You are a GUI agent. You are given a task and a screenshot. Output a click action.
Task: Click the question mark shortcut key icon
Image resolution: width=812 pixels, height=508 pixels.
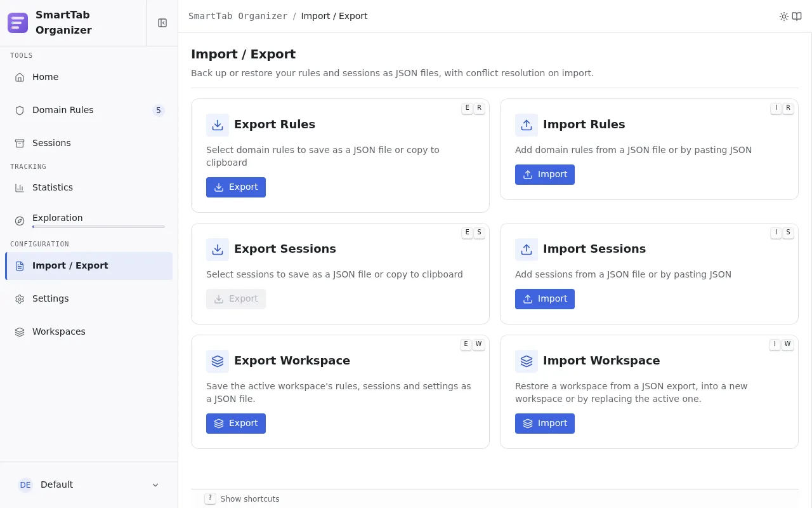pyautogui.click(x=211, y=498)
